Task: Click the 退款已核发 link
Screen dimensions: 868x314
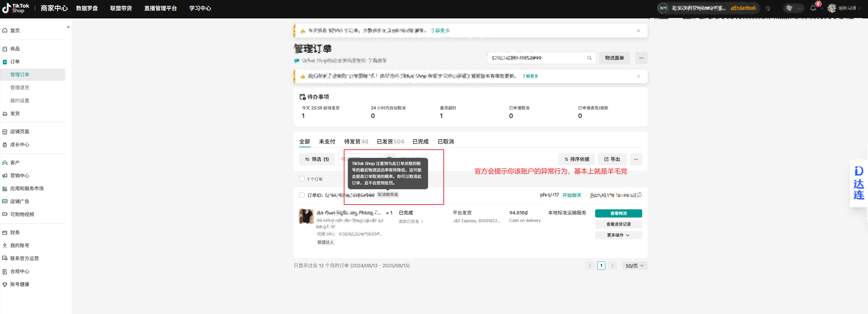Action: tap(411, 222)
